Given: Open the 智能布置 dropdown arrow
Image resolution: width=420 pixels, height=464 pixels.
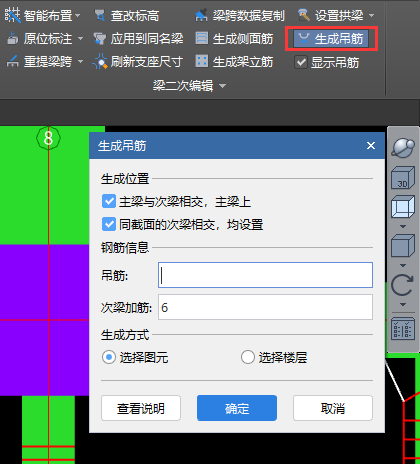Looking at the screenshot, I should (78, 16).
